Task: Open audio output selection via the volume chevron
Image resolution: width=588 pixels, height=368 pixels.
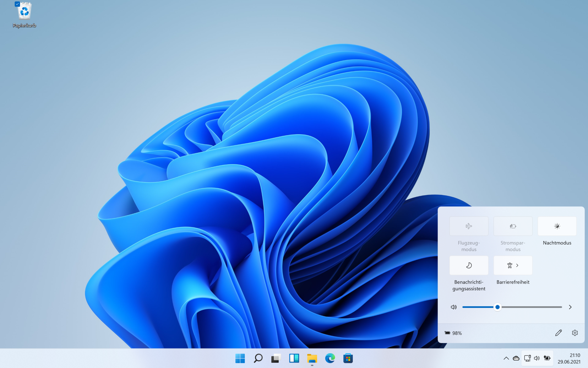Action: click(x=570, y=307)
